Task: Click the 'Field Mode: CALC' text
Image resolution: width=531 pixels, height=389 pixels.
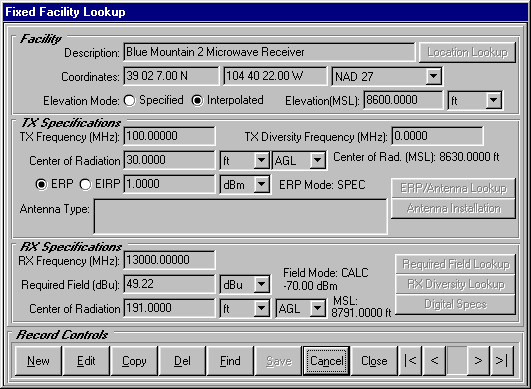Action: pyautogui.click(x=326, y=273)
